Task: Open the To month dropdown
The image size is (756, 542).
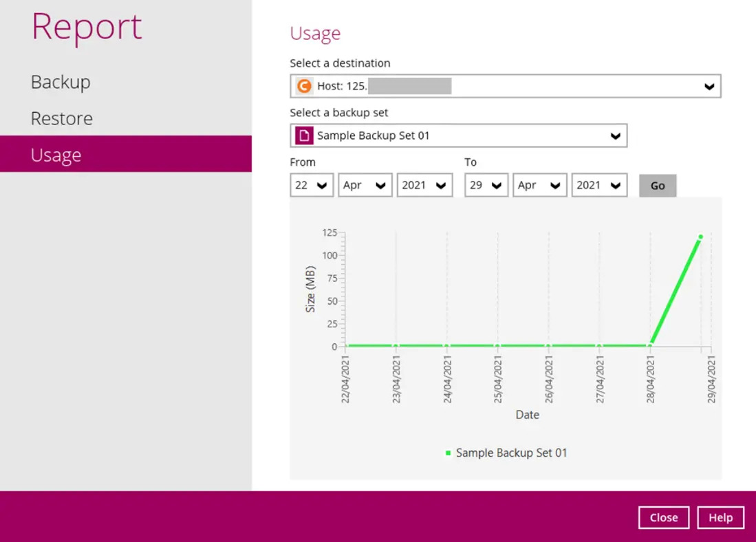Action: tap(540, 185)
